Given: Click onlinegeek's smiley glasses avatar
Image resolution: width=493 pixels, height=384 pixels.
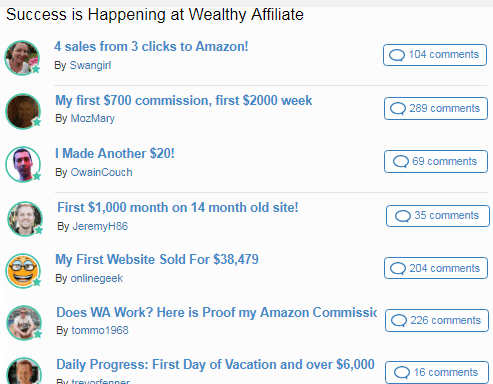Looking at the screenshot, I should pos(23,271).
